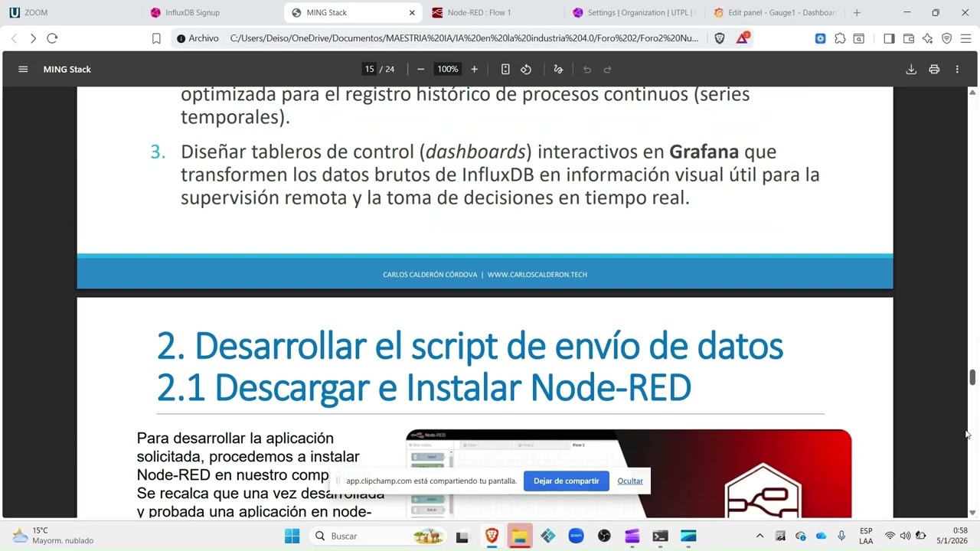Image resolution: width=980 pixels, height=551 pixels.
Task: Click the MING Stack document title
Action: pyautogui.click(x=67, y=69)
